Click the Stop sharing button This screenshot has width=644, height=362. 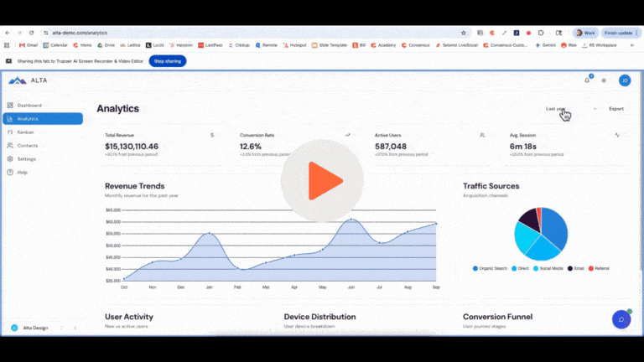167,61
